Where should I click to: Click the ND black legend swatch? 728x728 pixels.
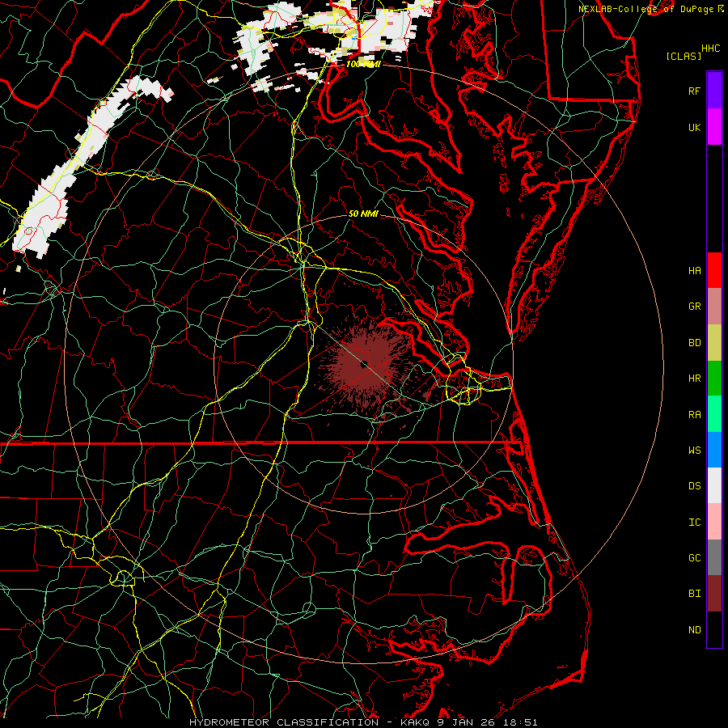click(714, 629)
